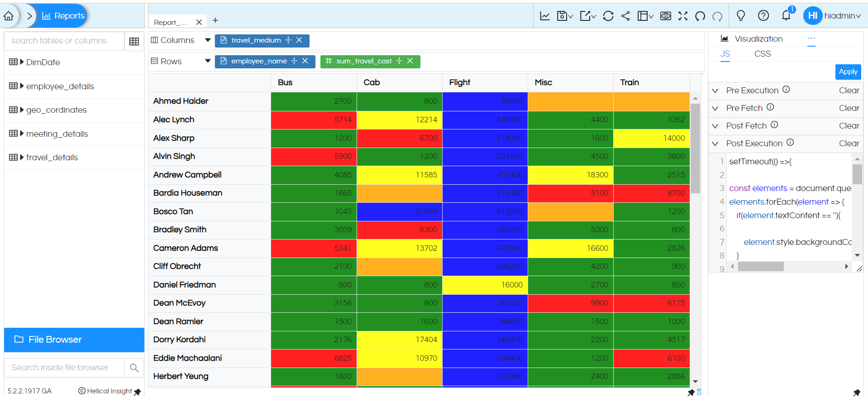The image size is (868, 397).
Task: Close the Report tab
Action: (199, 22)
